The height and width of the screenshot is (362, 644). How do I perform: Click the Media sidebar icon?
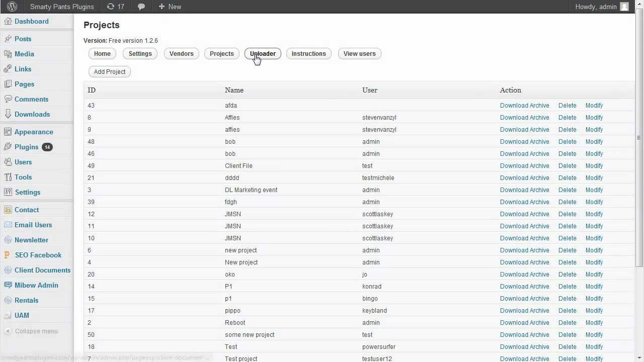pyautogui.click(x=8, y=54)
